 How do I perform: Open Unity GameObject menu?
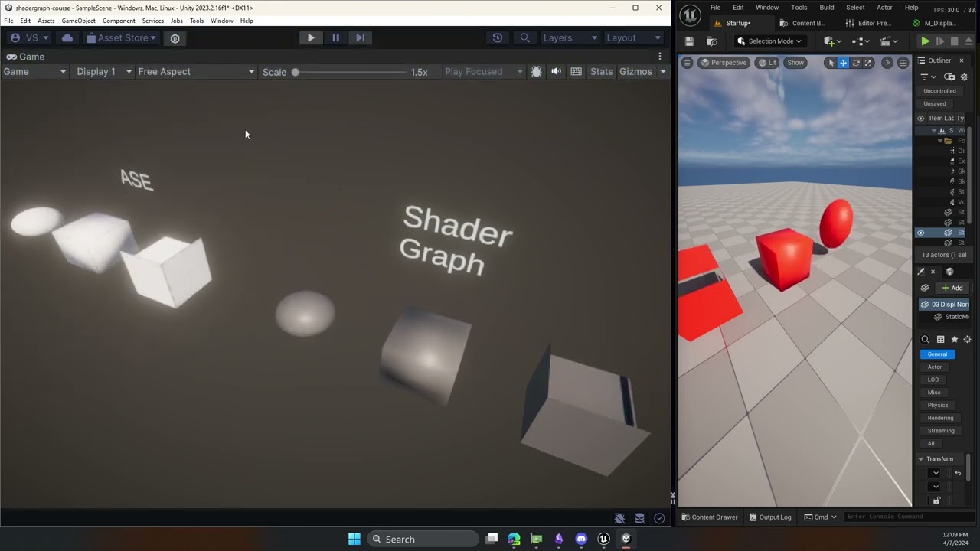click(77, 21)
